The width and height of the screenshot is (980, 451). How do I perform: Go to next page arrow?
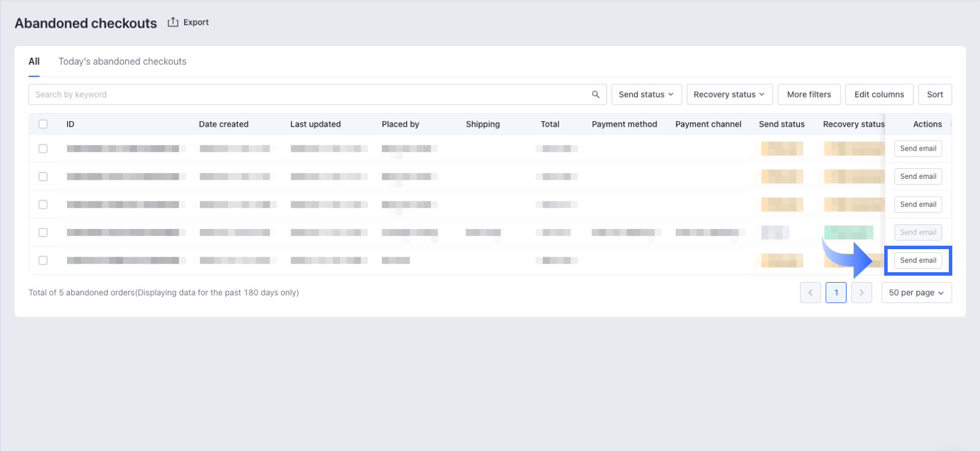click(x=861, y=293)
